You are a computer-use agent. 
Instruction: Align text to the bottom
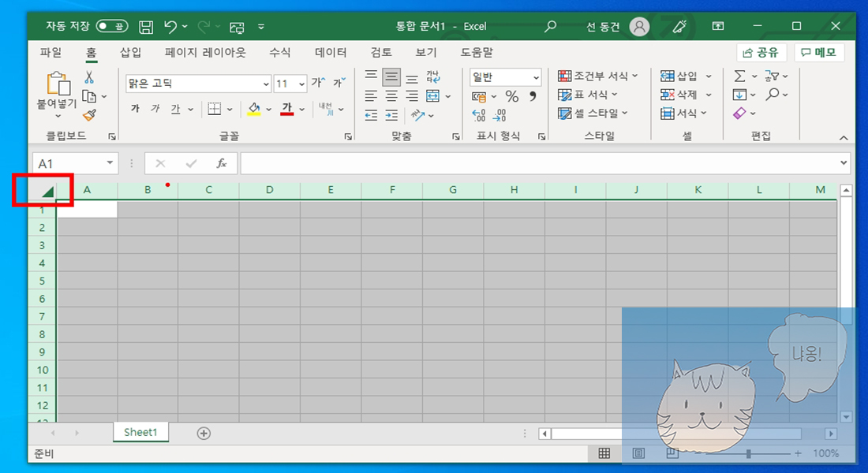[412, 77]
